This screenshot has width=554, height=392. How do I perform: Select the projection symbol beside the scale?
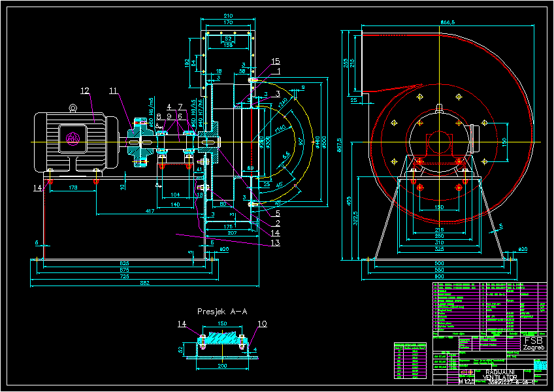coord(467,372)
